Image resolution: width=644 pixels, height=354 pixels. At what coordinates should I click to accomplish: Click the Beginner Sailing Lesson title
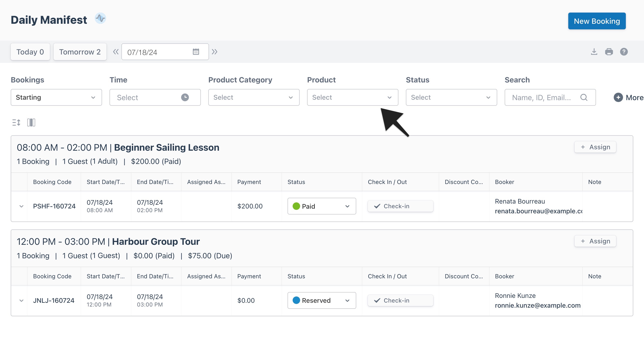pos(167,147)
